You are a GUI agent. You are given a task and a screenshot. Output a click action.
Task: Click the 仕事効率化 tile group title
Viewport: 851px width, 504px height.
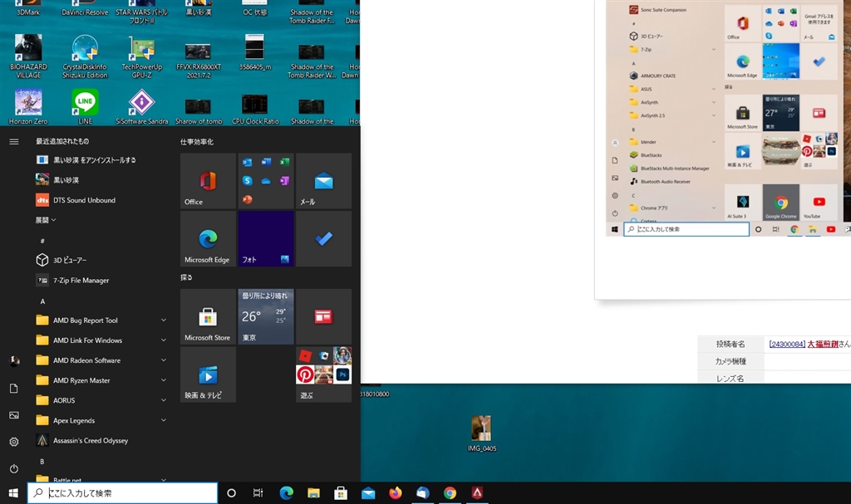196,142
